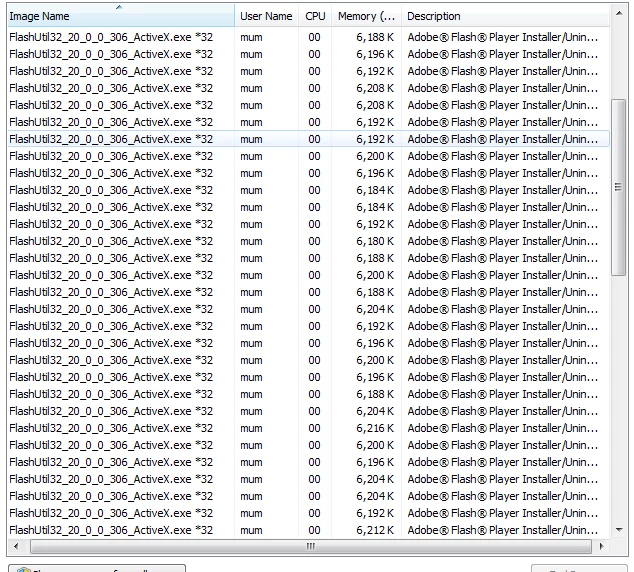Image resolution: width=634 pixels, height=572 pixels.
Task: Click user name mum in 6,216 K row
Action: coord(251,428)
